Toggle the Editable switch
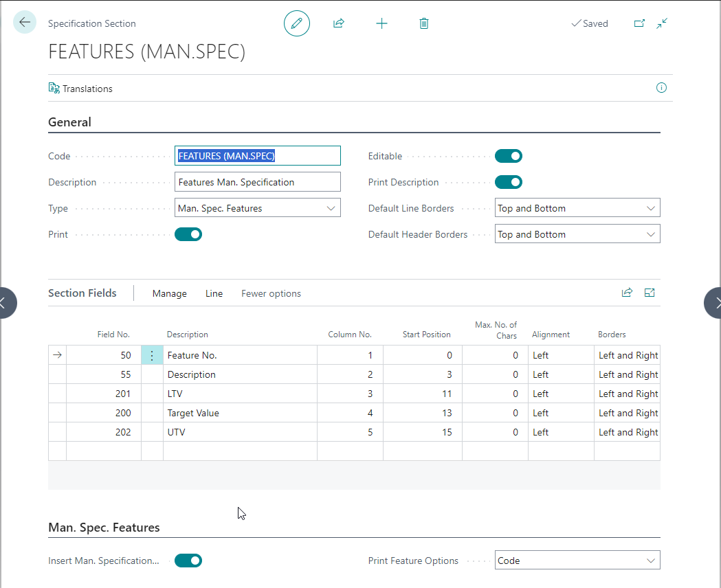Screen dimensions: 721x588 pos(509,156)
